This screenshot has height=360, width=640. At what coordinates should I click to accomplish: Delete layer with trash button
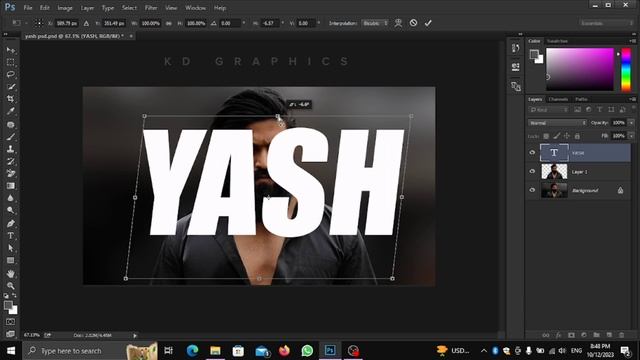622,335
